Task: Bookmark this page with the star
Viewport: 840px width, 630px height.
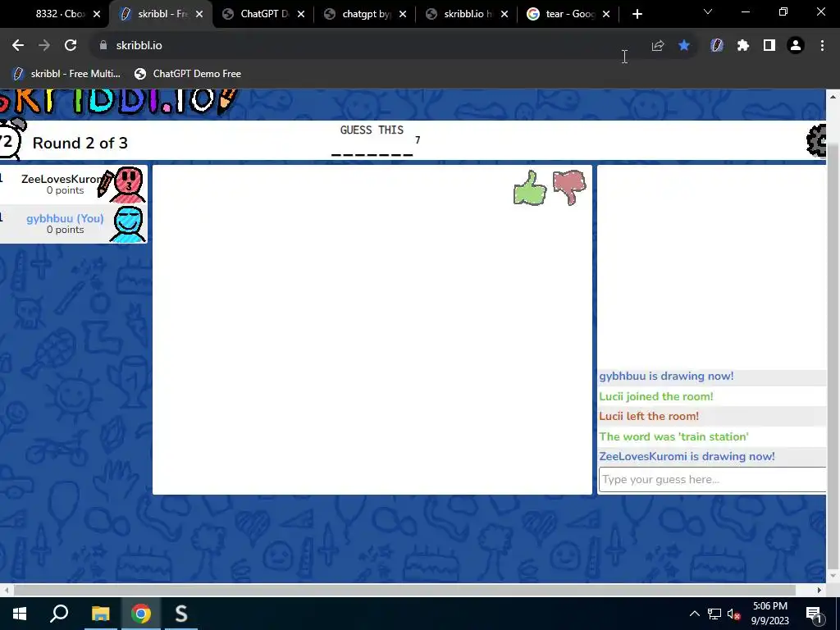Action: tap(684, 46)
